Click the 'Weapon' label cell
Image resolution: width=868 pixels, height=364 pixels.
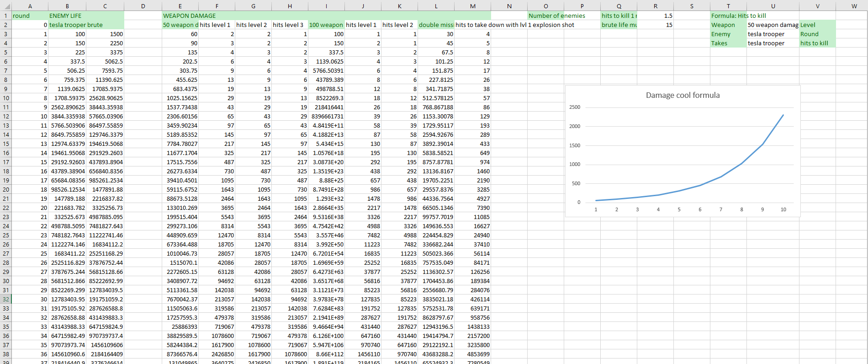coord(728,25)
